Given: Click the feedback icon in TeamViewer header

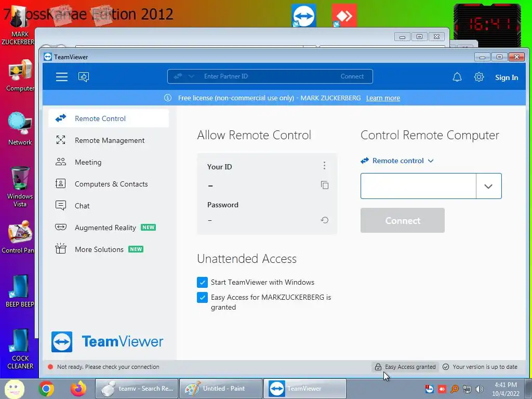Looking at the screenshot, I should click(x=84, y=77).
